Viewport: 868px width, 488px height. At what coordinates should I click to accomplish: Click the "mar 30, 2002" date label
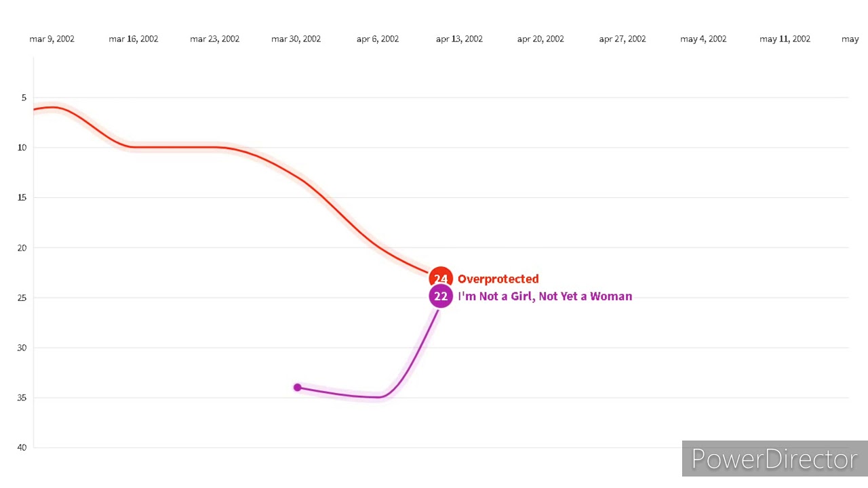coord(296,39)
